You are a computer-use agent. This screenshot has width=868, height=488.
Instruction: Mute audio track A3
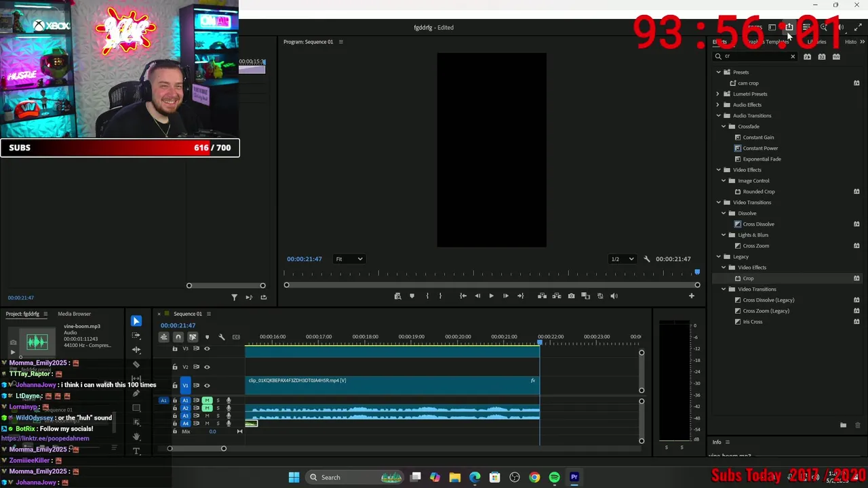208,415
